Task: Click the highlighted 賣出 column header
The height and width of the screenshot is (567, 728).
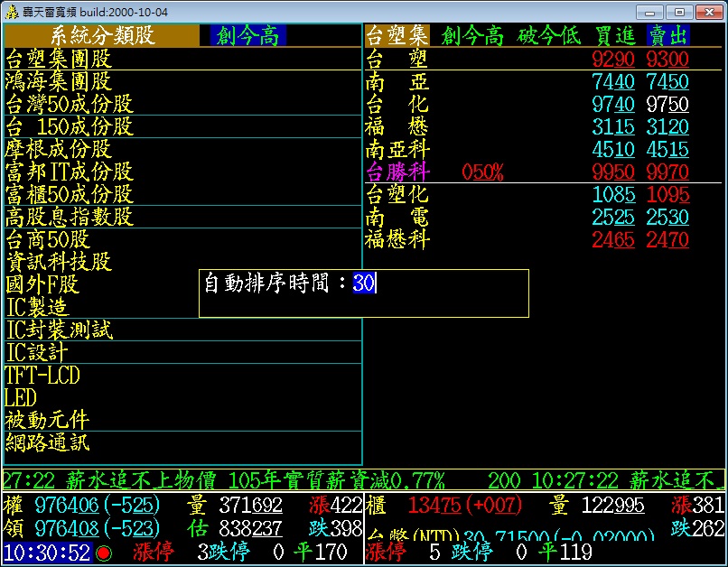Action: pyautogui.click(x=668, y=35)
